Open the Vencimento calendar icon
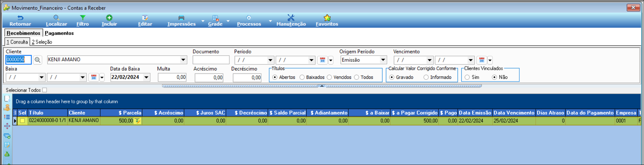 point(482,60)
